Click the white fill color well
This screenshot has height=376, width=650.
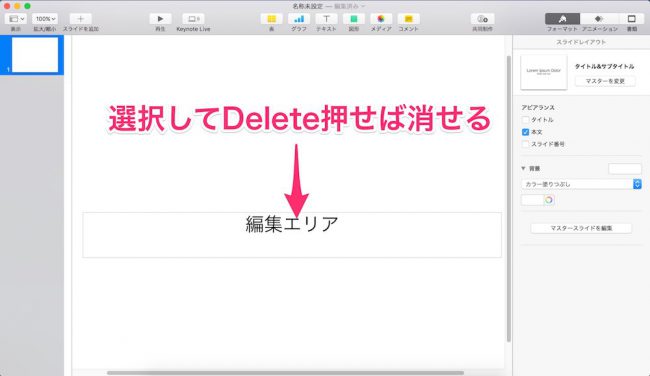pyautogui.click(x=532, y=200)
